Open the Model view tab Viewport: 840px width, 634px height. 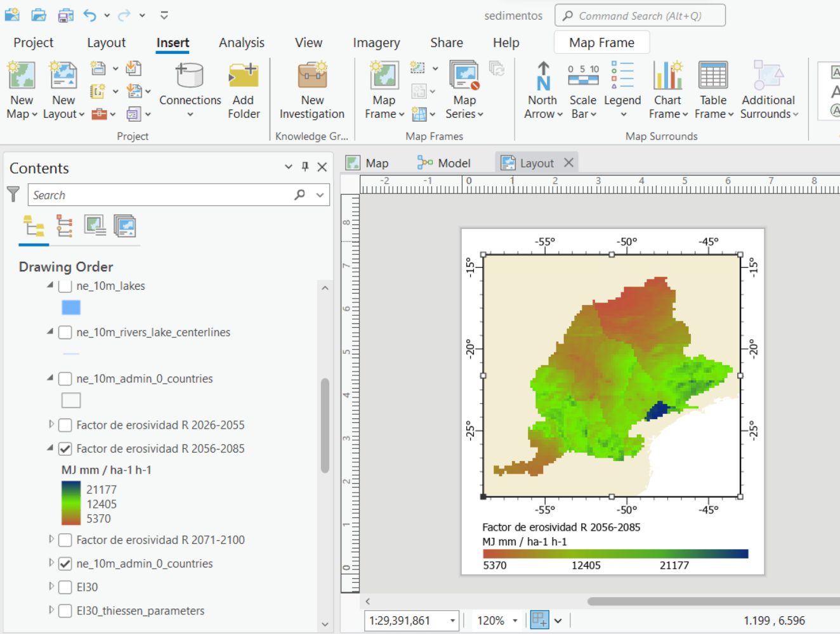(452, 162)
